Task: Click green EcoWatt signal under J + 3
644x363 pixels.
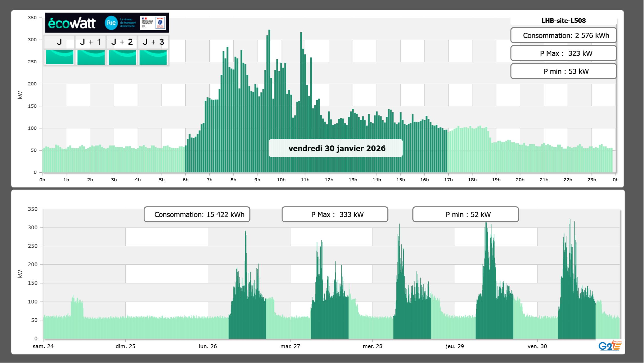Action: point(153,57)
